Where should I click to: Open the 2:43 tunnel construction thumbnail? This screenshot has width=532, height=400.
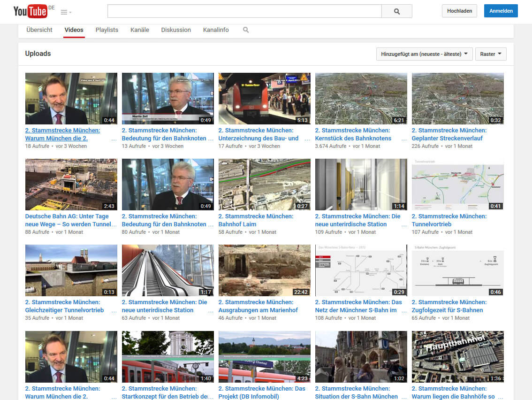71,185
